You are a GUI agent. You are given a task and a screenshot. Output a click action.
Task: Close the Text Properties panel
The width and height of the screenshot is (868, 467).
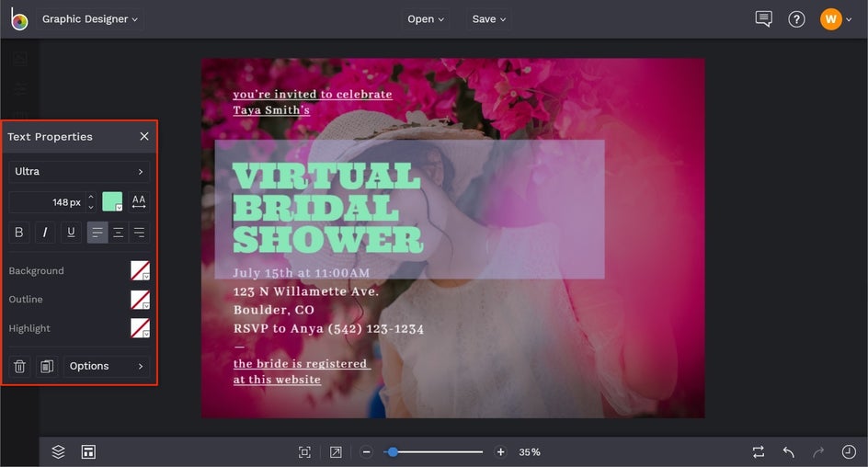coord(144,136)
